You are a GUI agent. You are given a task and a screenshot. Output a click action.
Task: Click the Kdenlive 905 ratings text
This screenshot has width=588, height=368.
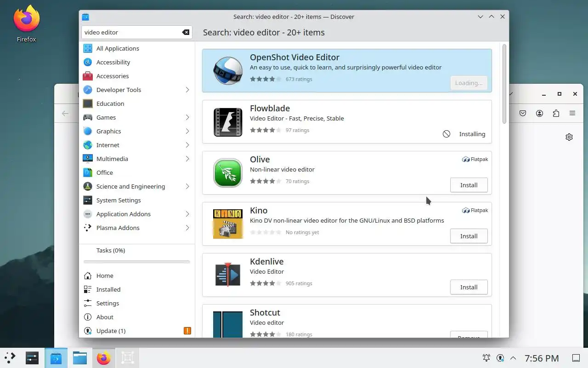(x=299, y=283)
